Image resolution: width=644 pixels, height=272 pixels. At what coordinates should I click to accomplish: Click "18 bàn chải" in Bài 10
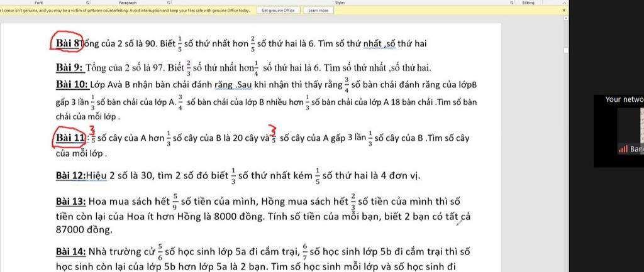(412, 102)
